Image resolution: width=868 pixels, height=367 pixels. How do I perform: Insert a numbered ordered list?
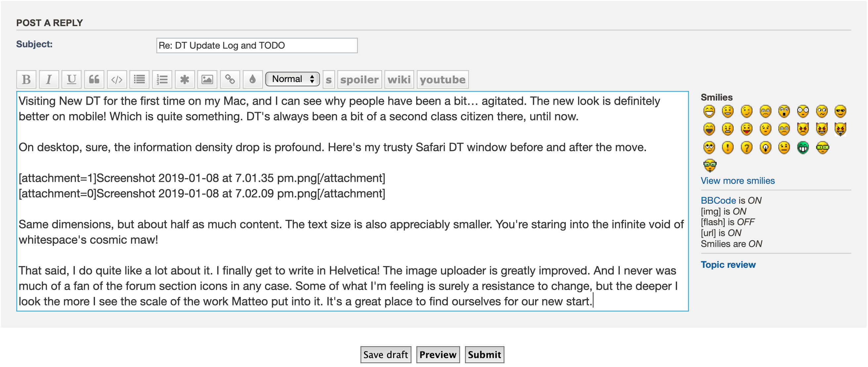click(x=162, y=79)
